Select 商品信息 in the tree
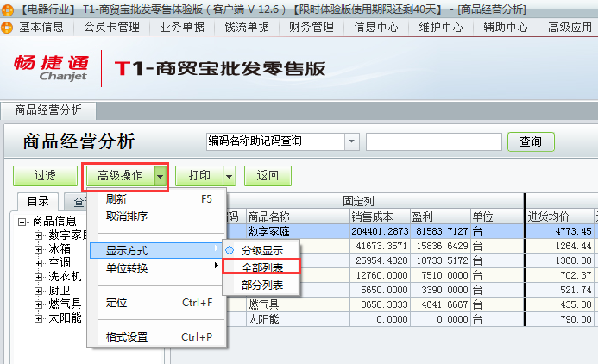 pos(54,221)
